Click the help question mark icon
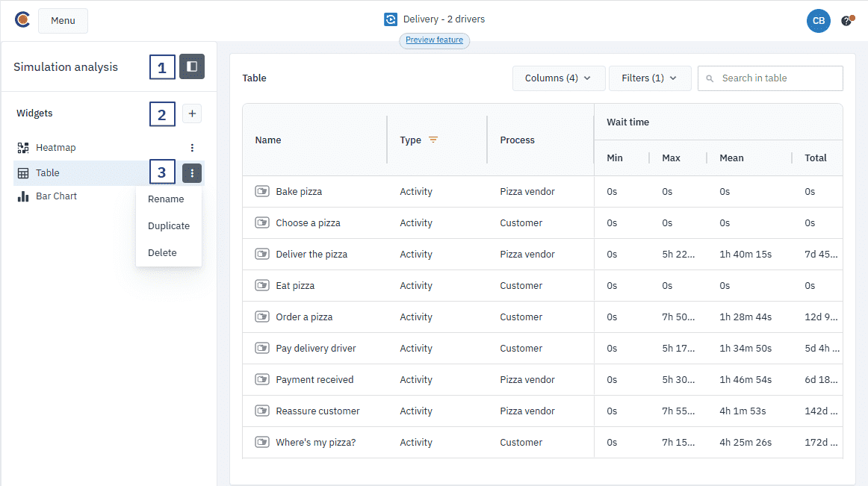868x486 pixels. coord(846,21)
